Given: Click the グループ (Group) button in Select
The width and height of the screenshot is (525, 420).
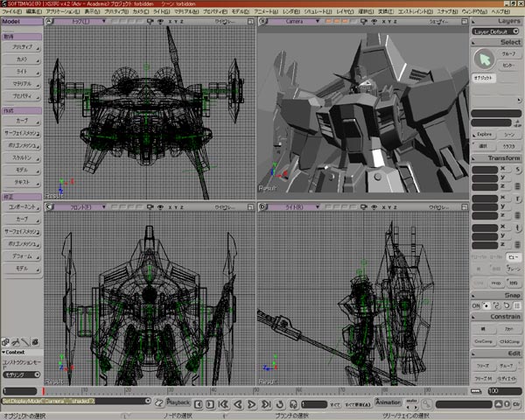Looking at the screenshot, I should tap(508, 53).
